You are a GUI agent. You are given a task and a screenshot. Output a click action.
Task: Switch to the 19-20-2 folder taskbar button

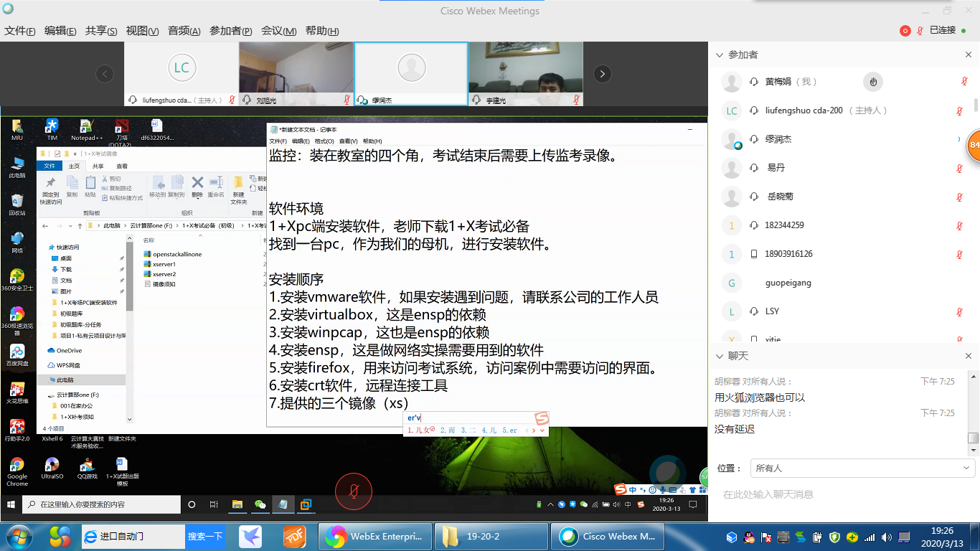click(491, 536)
